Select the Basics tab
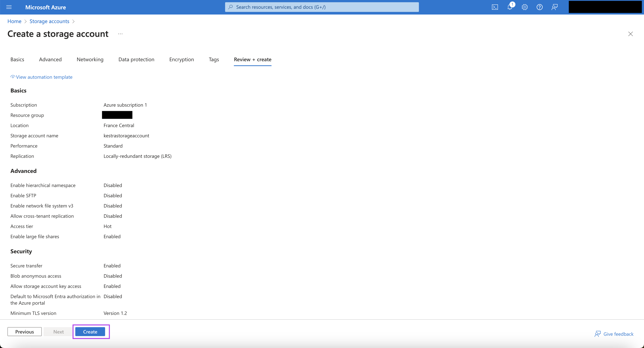 pyautogui.click(x=17, y=59)
